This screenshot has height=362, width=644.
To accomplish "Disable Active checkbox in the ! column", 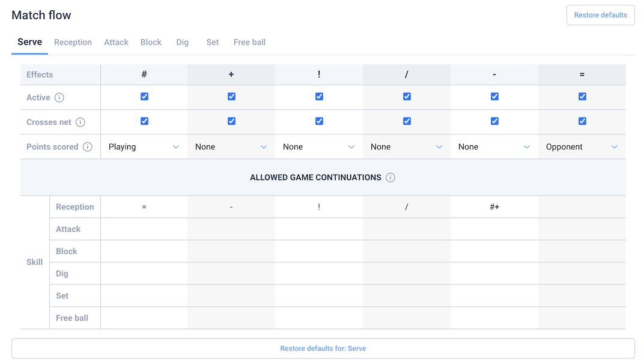I will (x=319, y=97).
